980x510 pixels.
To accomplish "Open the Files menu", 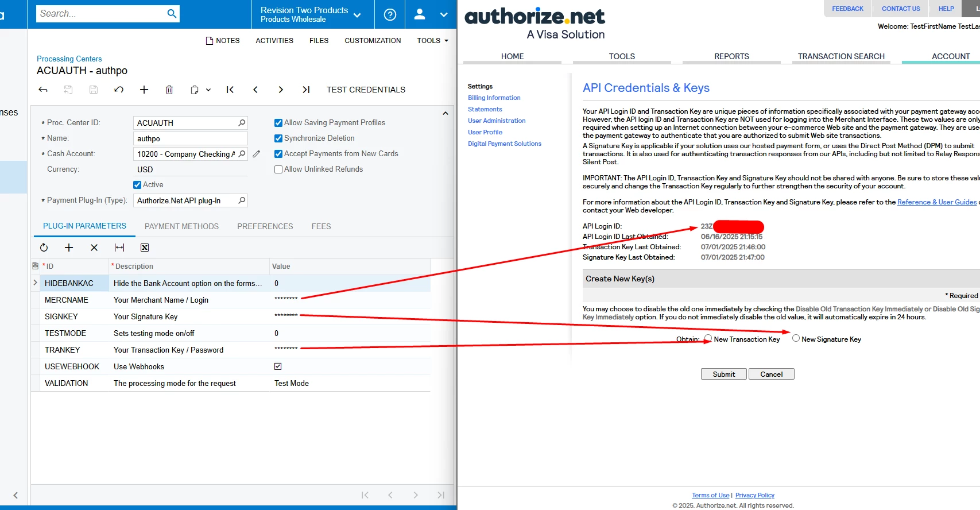I will (319, 41).
